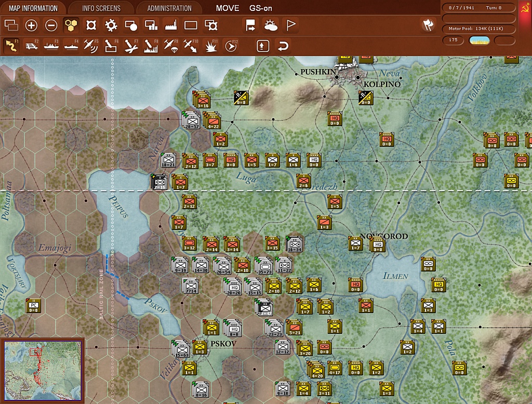Select the Soviet unit marked 5=21
The image size is (532, 404).
pos(295,327)
